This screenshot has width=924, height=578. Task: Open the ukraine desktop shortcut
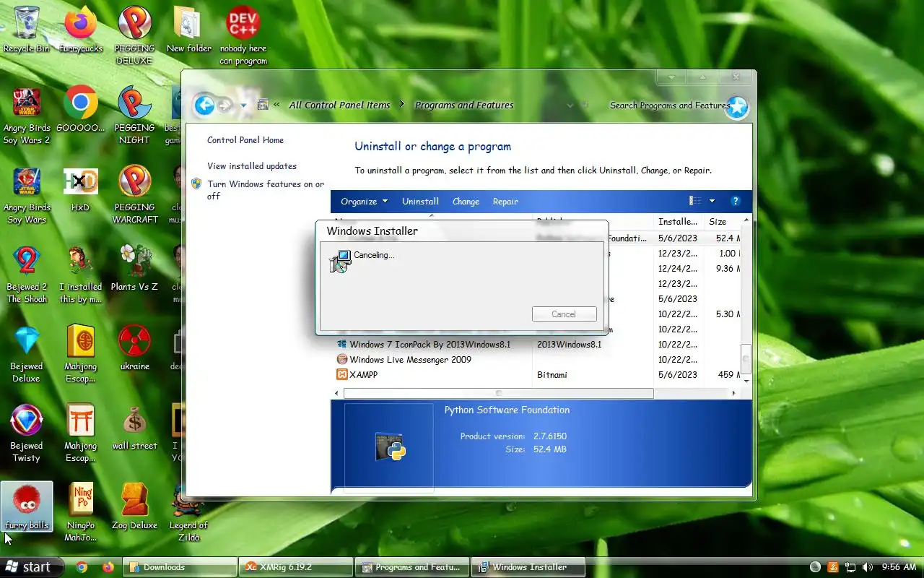pyautogui.click(x=134, y=347)
